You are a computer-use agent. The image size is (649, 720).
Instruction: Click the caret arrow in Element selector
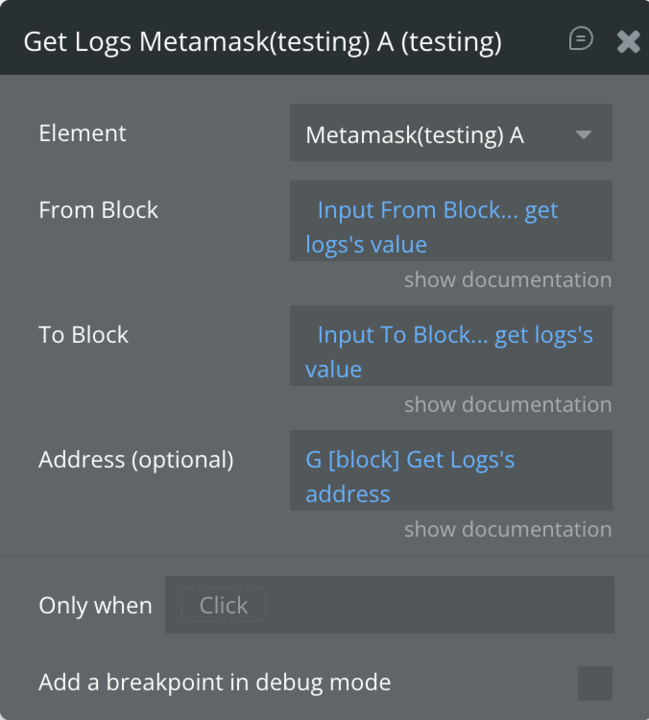point(584,134)
